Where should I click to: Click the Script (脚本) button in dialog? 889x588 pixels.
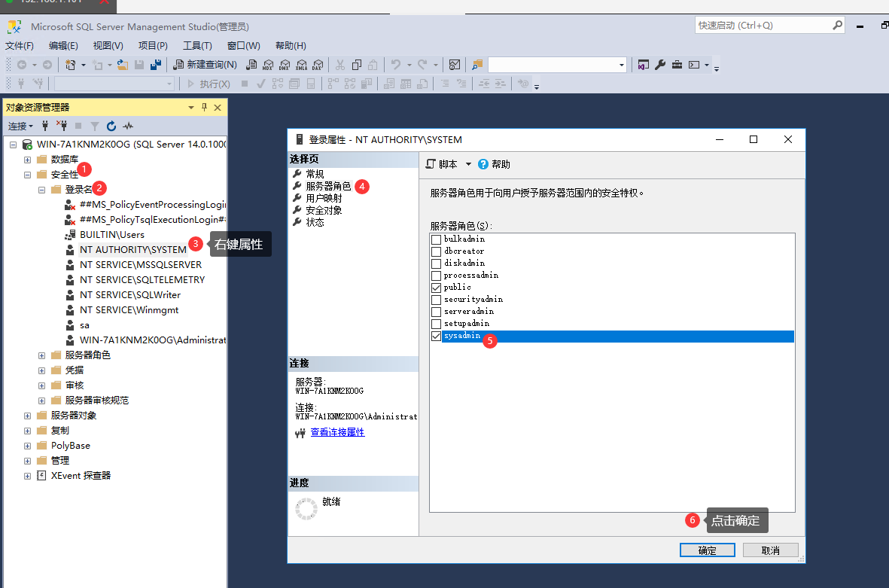pos(442,164)
